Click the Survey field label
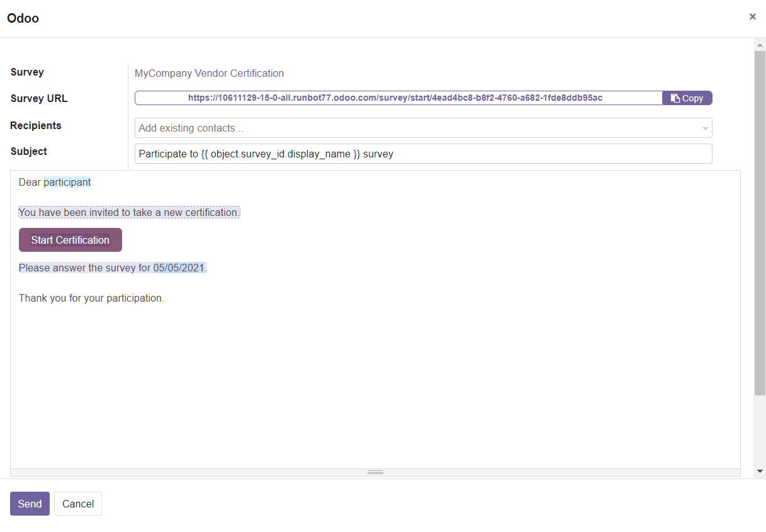This screenshot has height=532, width=766. pyautogui.click(x=27, y=72)
